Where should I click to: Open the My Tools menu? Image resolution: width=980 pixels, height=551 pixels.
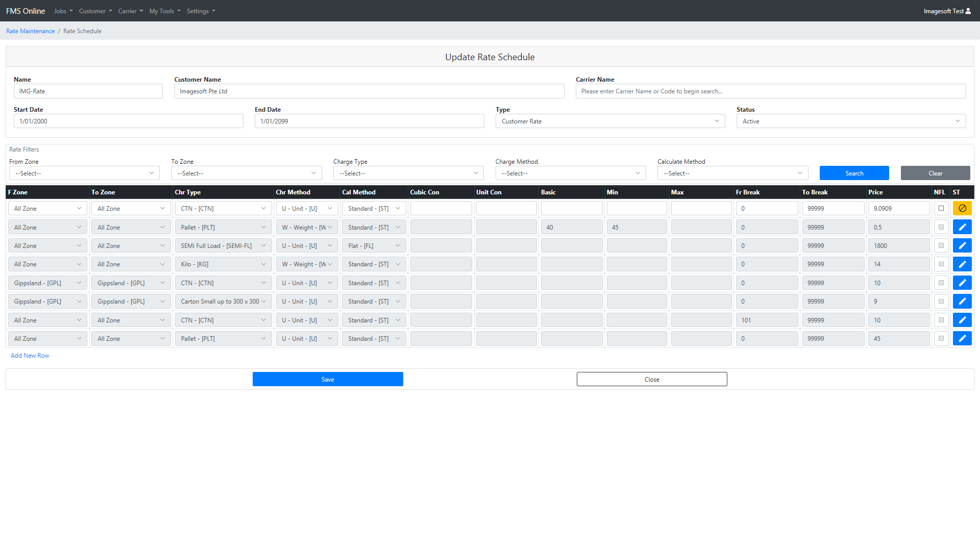pyautogui.click(x=164, y=11)
